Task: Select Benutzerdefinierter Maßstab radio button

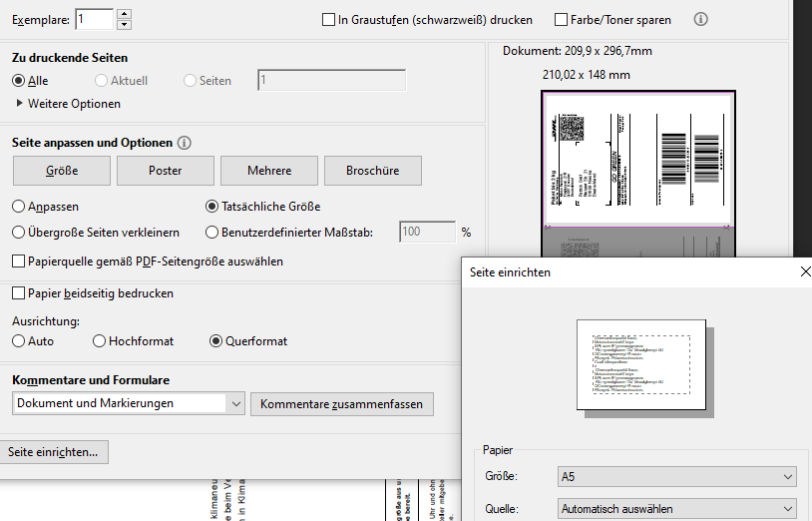Action: point(211,232)
